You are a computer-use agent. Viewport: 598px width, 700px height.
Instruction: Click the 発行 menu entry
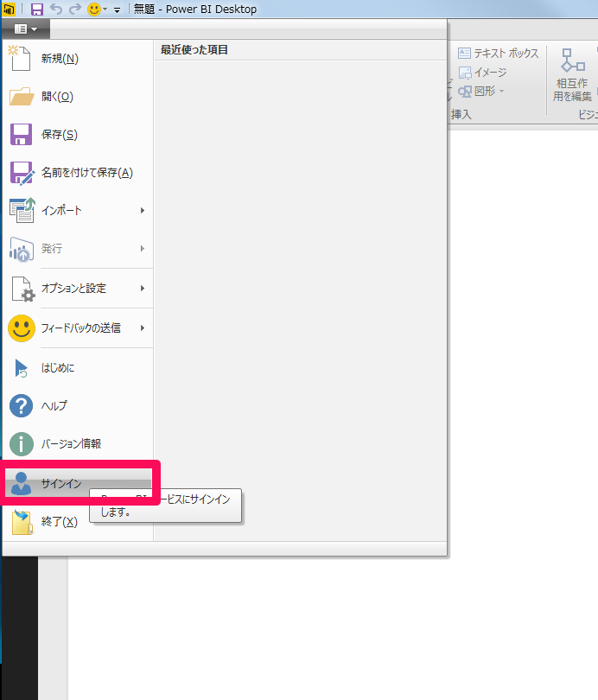tap(78, 248)
